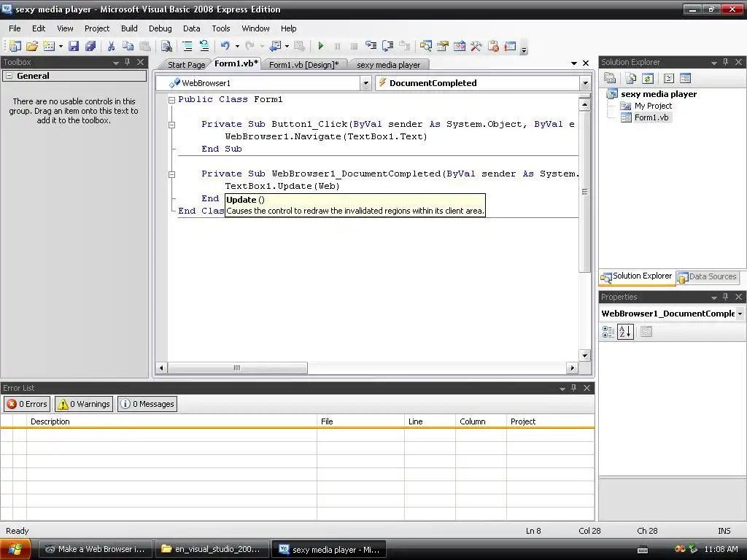Open the Debug menu
Viewport: 747px width, 560px height.
pyautogui.click(x=160, y=28)
